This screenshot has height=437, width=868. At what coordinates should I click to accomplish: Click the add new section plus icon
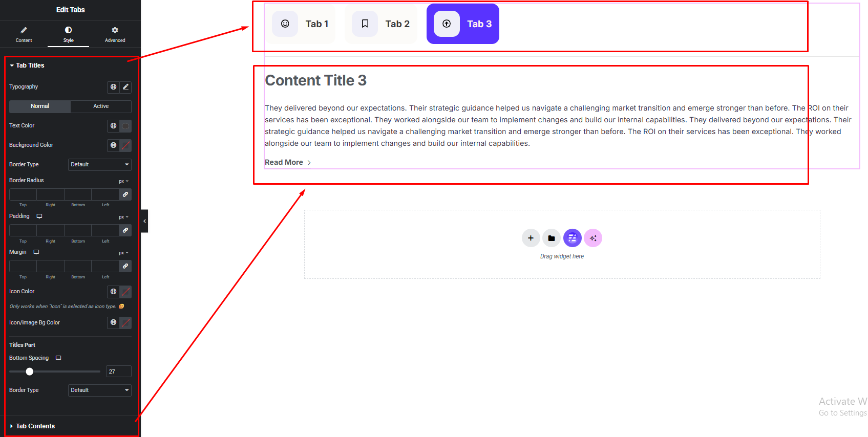click(x=531, y=238)
